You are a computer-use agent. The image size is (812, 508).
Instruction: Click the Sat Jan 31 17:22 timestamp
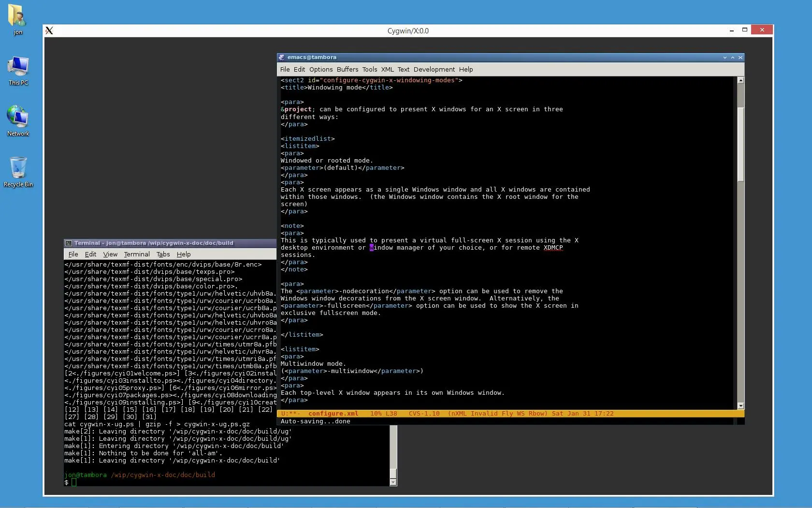tap(582, 414)
